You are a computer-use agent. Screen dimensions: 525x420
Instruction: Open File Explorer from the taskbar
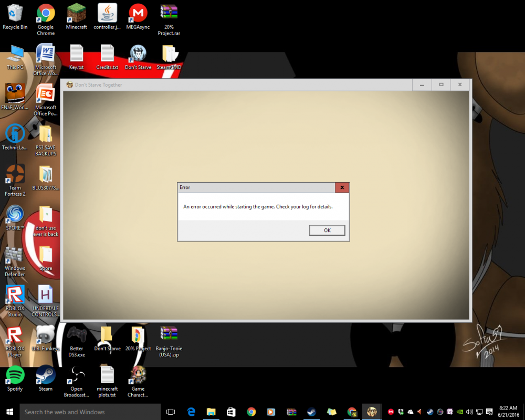tap(211, 412)
